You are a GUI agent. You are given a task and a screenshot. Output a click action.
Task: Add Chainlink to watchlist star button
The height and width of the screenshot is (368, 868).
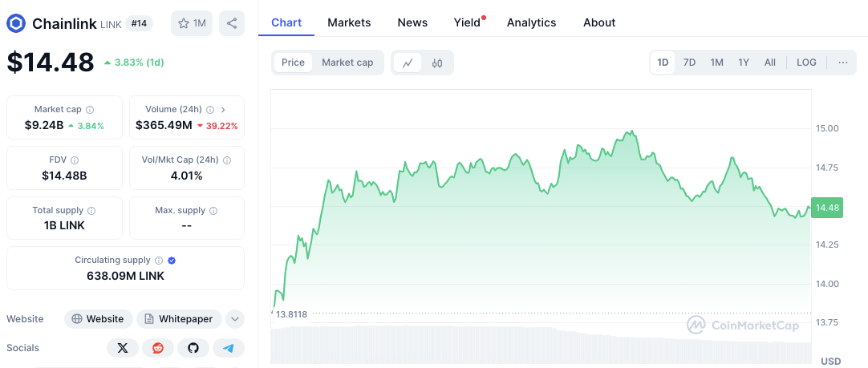(192, 23)
